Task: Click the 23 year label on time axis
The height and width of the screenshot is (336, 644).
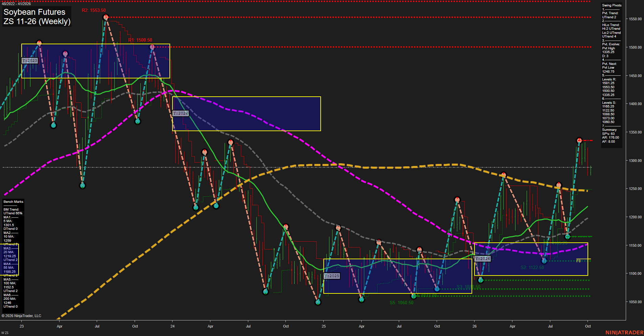Action: [22, 326]
